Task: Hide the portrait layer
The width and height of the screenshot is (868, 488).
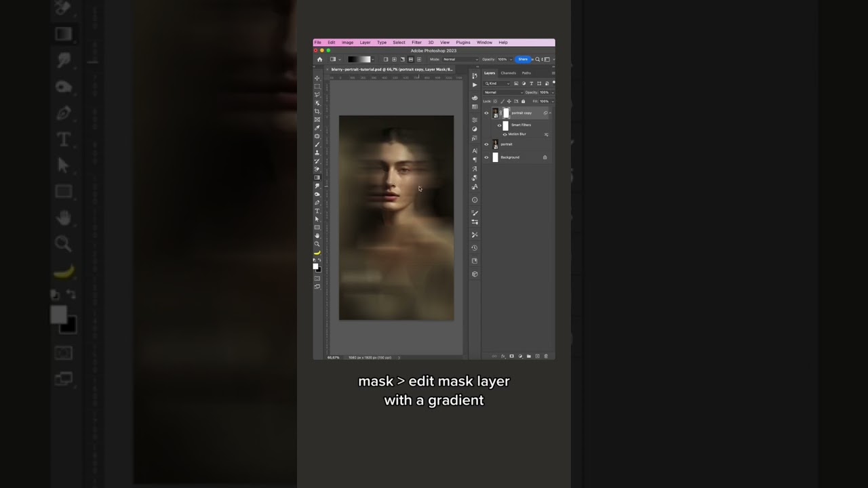Action: point(486,144)
